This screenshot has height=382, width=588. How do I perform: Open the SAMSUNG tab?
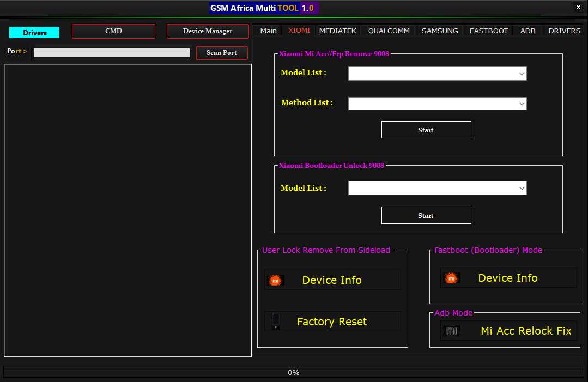(x=439, y=31)
